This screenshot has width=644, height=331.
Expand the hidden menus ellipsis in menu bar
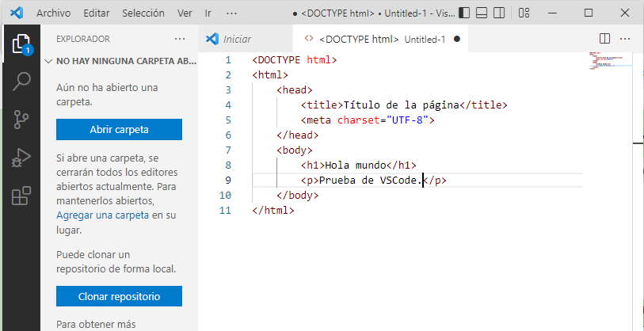pos(231,13)
